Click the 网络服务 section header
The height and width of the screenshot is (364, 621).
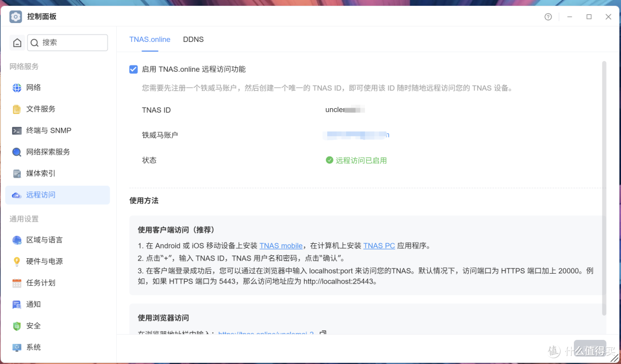click(24, 67)
